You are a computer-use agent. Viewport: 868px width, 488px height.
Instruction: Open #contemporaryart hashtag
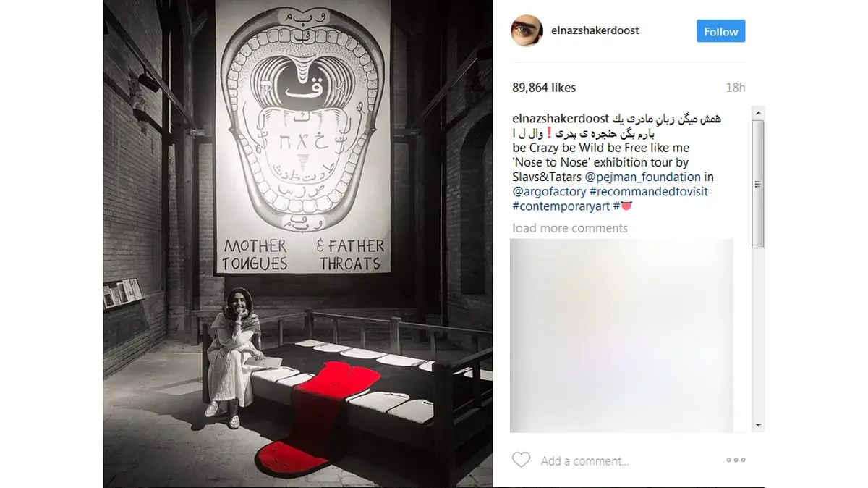561,206
